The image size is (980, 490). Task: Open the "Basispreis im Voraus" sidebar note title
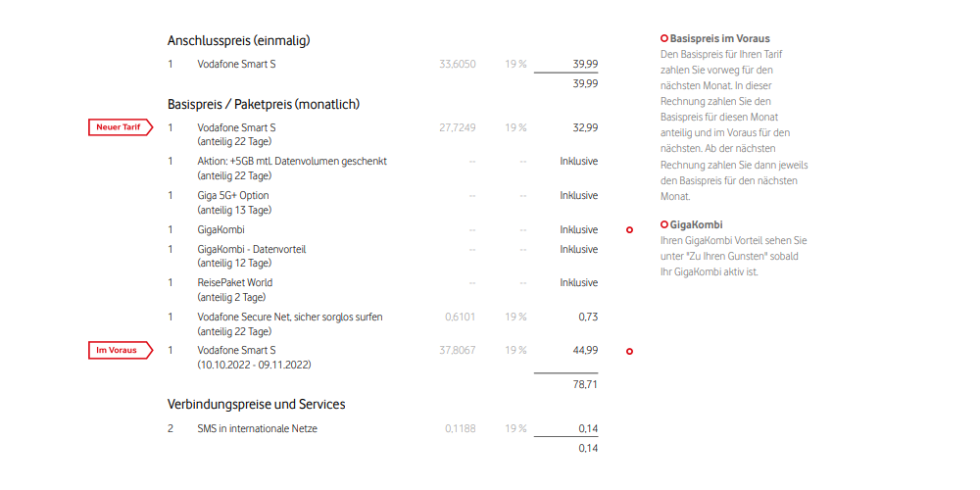click(720, 38)
